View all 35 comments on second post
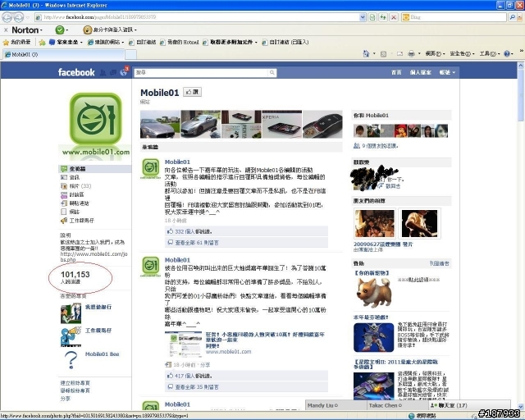The image size is (525, 420). click(x=197, y=387)
